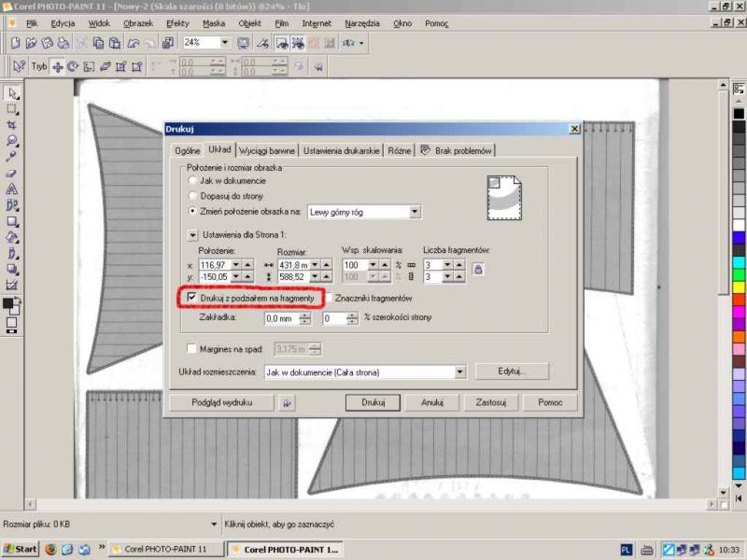The image size is (747, 560).
Task: Click the 'Brak problemów' tab
Action: [457, 150]
